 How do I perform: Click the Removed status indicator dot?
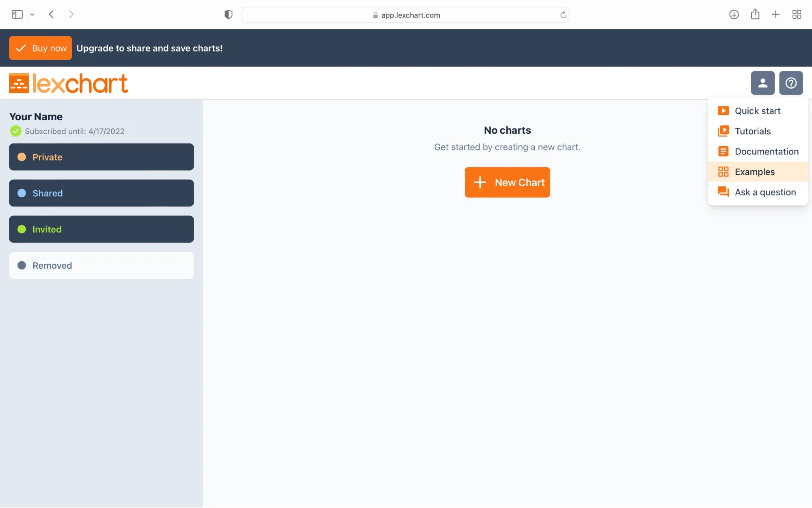tap(22, 265)
